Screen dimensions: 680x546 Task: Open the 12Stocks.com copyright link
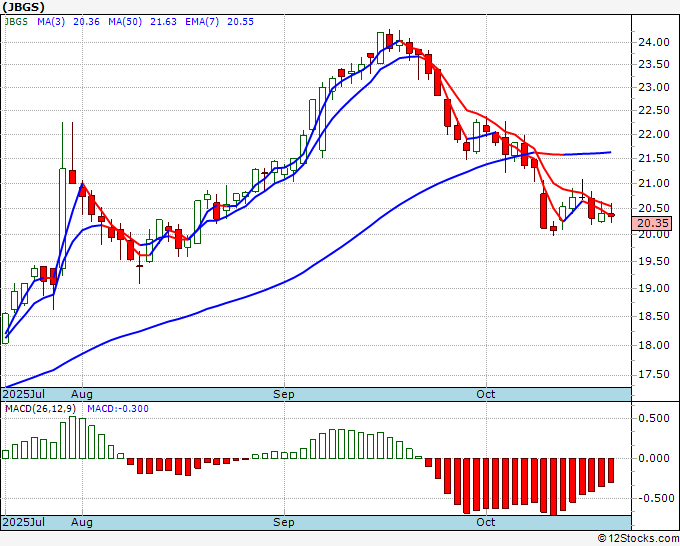(638, 539)
